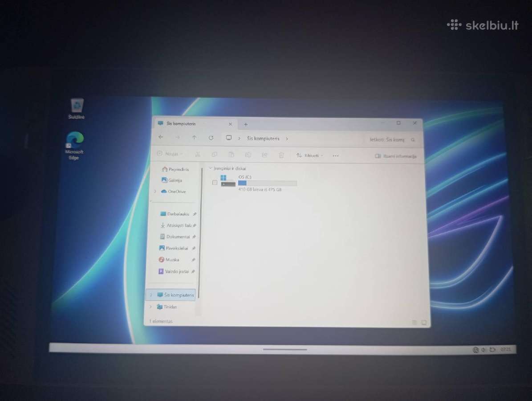Screen dimensions: 532x401
Task: Click the chevron before Šis kompiuteris breadcrumb
Action: (x=239, y=138)
